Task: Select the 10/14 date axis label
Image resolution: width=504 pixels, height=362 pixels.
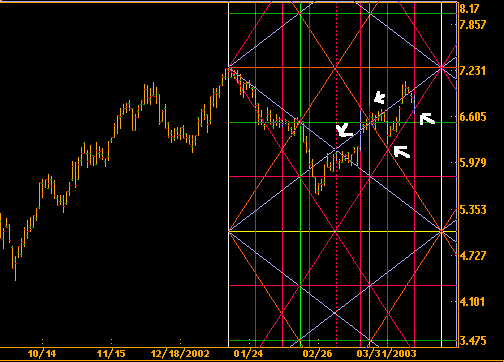Action: tap(42, 354)
